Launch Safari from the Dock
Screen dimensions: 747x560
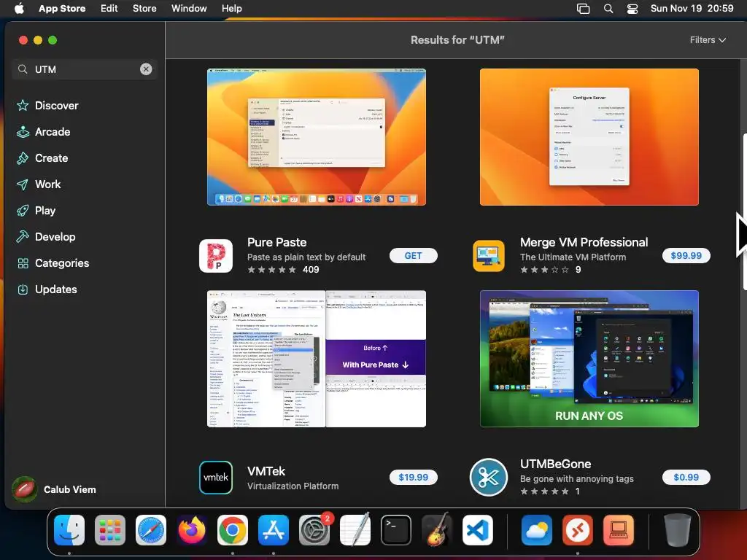pos(151,530)
